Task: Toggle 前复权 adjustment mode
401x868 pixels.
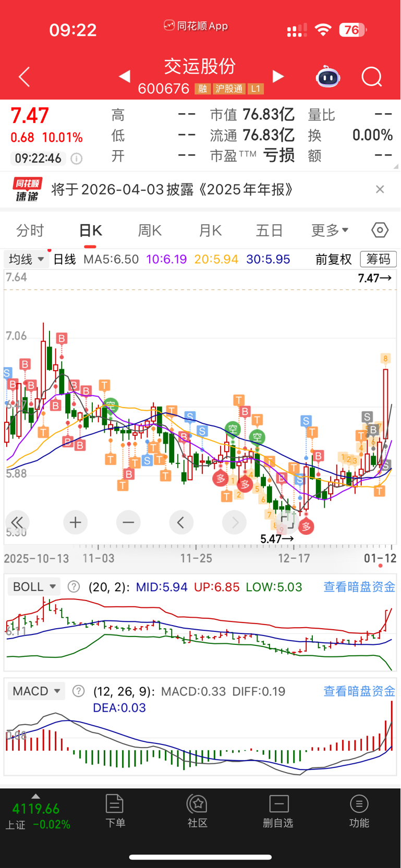Action: pos(334,259)
